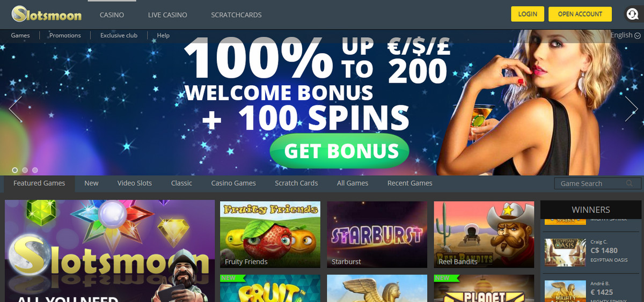Open the Starburst game thumbnail
Viewport: 644px width, 302px height.
377,234
